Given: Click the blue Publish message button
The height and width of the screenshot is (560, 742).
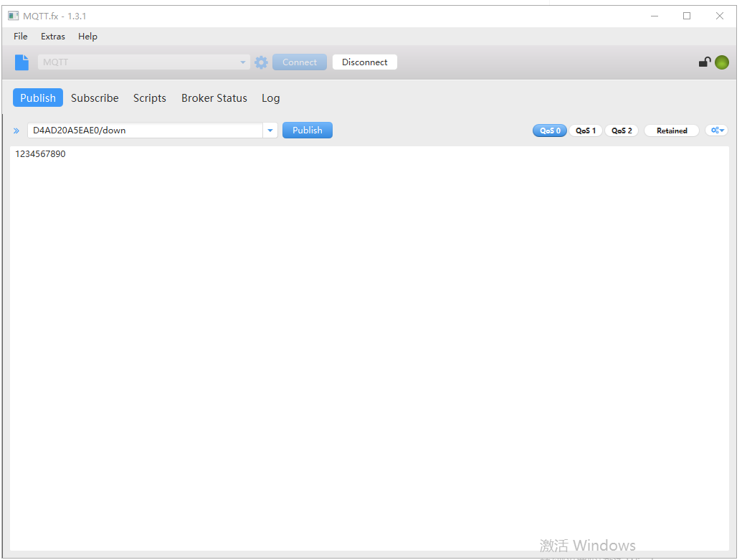Looking at the screenshot, I should (x=307, y=130).
